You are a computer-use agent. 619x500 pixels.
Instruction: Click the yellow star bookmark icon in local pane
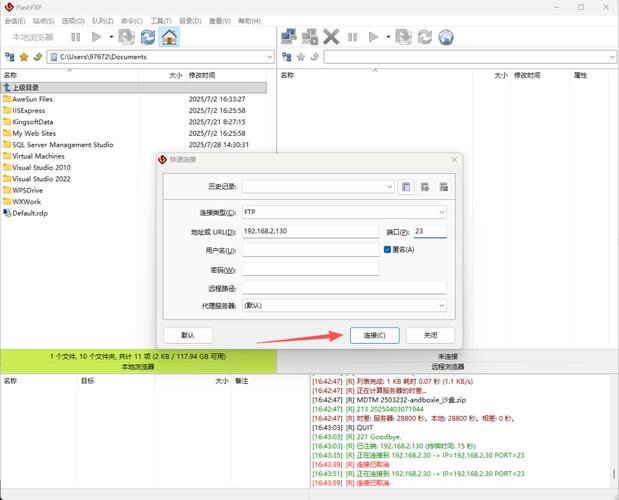23,57
